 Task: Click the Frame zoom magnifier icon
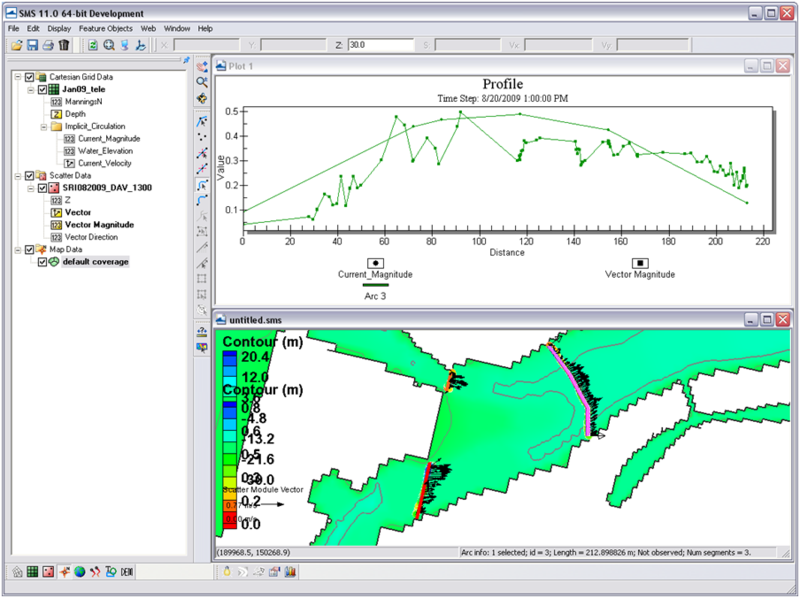coord(109,45)
